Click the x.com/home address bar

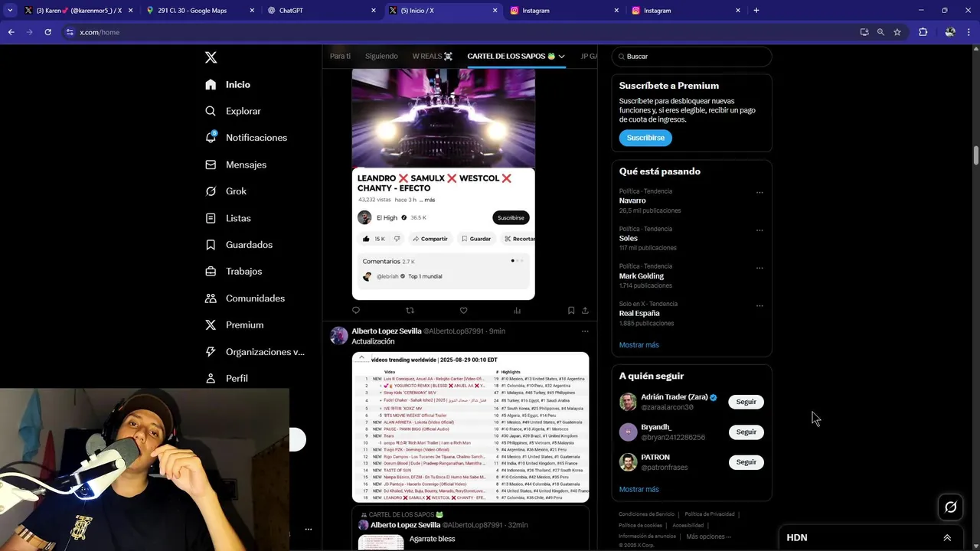pyautogui.click(x=459, y=32)
